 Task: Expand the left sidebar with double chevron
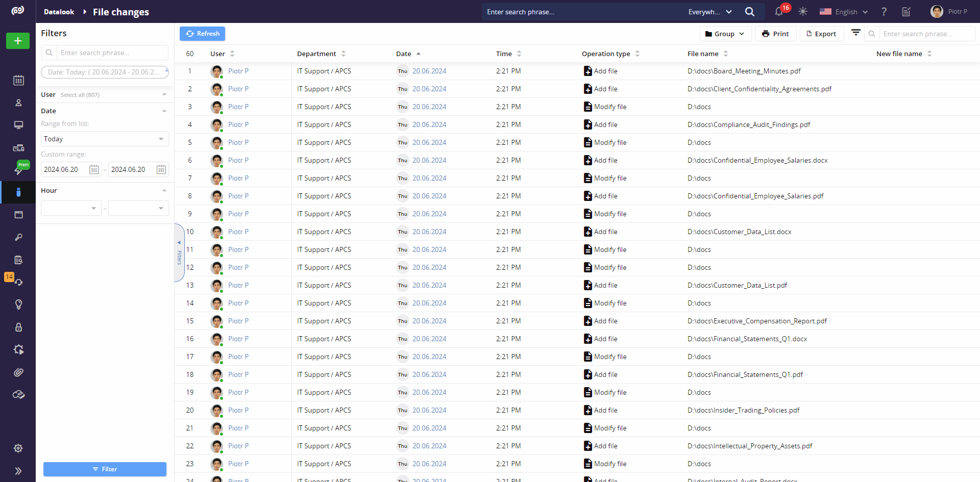[x=18, y=471]
